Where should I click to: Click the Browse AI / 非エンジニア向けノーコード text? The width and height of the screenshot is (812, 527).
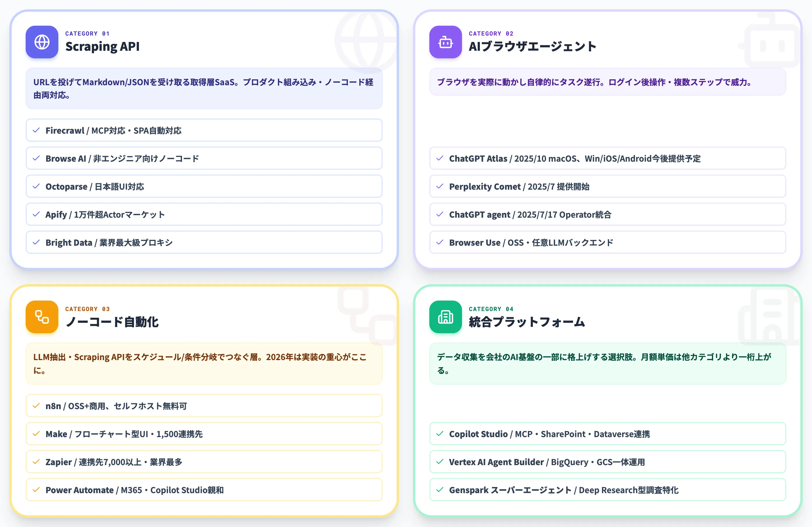pyautogui.click(x=122, y=158)
